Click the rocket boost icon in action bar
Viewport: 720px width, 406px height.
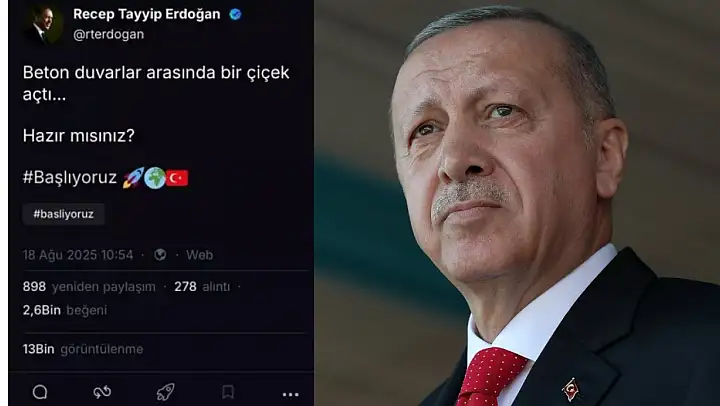[x=165, y=392]
